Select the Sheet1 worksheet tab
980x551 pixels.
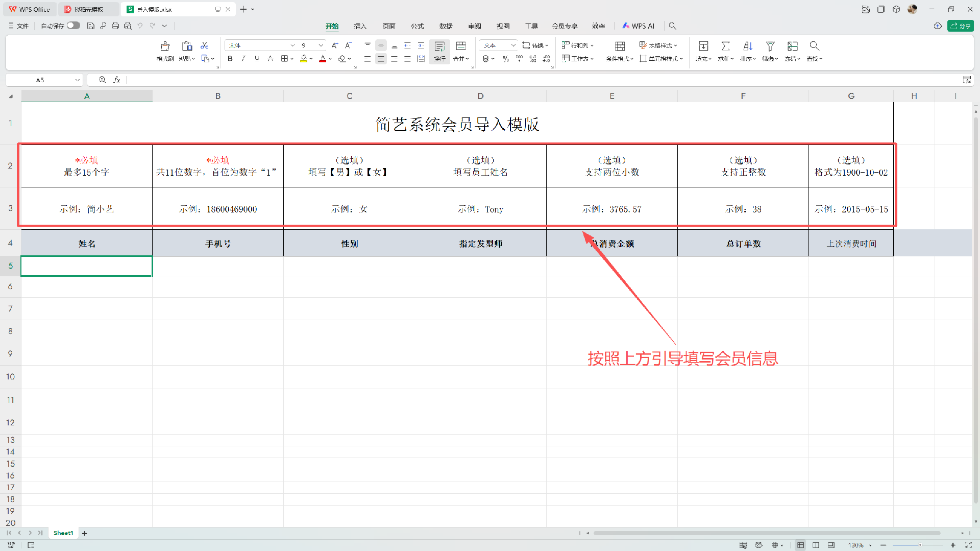pyautogui.click(x=63, y=533)
